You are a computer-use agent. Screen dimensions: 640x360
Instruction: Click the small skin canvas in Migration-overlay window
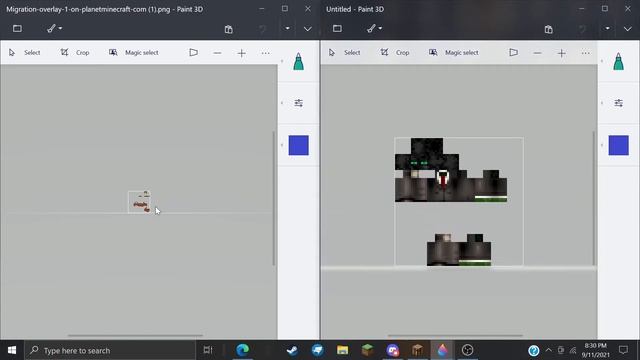coord(139,202)
